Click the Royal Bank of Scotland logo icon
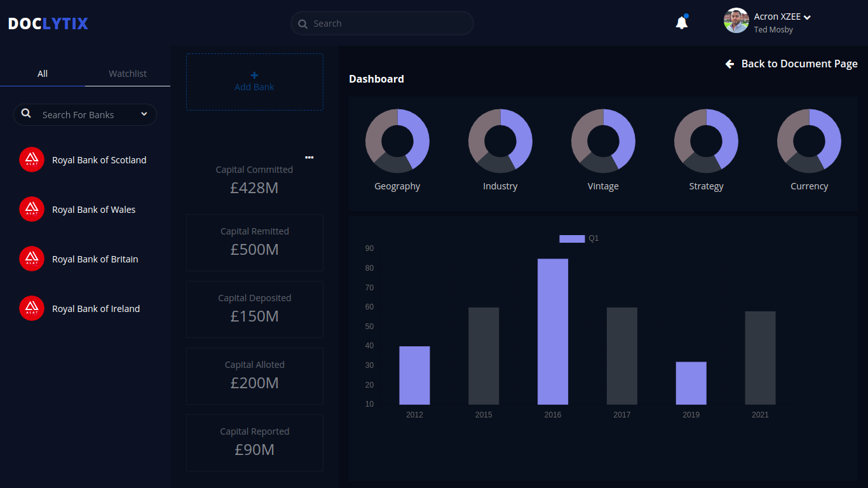868x488 pixels. click(32, 160)
